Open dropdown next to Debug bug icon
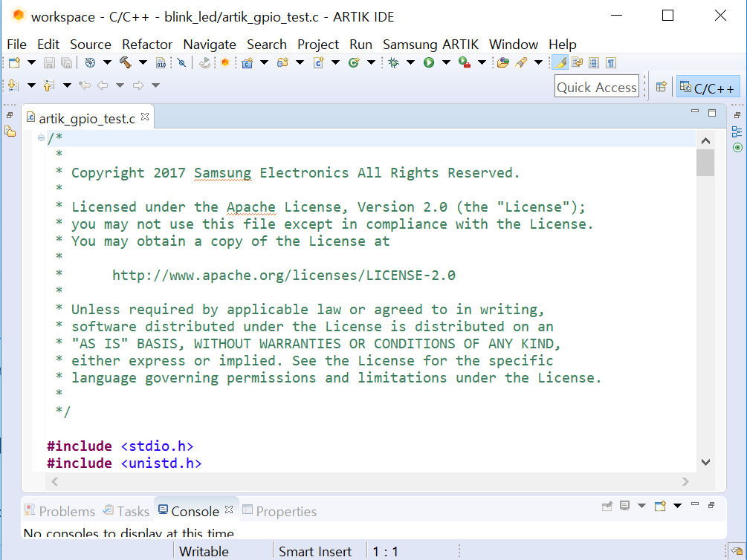This screenshot has width=747, height=560. point(410,62)
